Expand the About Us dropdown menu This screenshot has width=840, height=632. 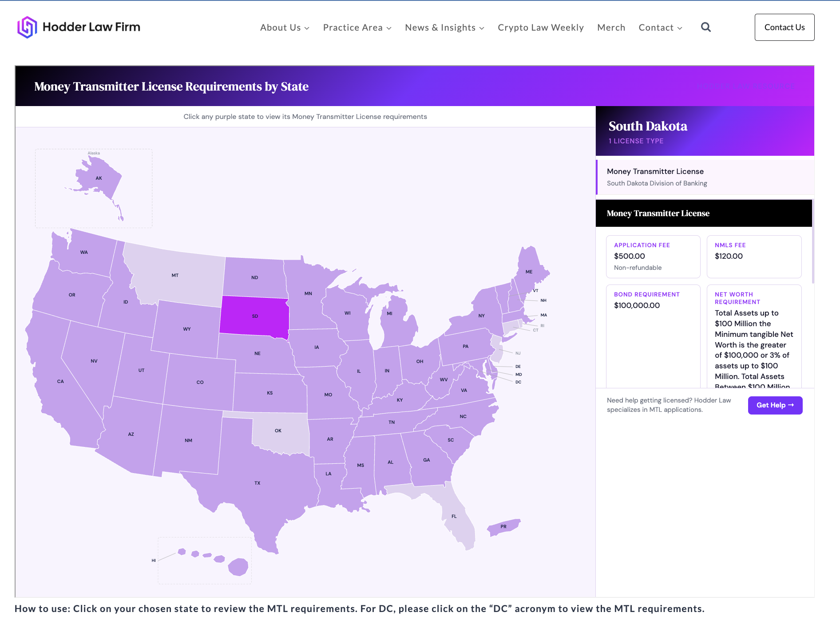pyautogui.click(x=285, y=28)
